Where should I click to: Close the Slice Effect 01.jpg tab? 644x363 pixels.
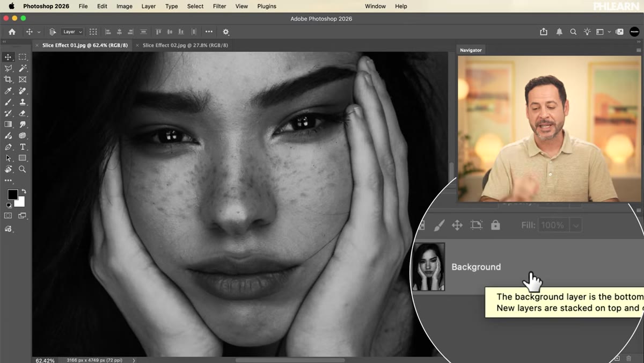pyautogui.click(x=38, y=45)
